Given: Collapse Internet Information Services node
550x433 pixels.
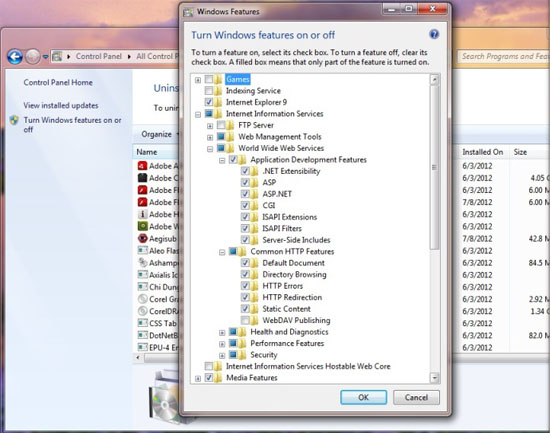Looking at the screenshot, I should pyautogui.click(x=198, y=114).
